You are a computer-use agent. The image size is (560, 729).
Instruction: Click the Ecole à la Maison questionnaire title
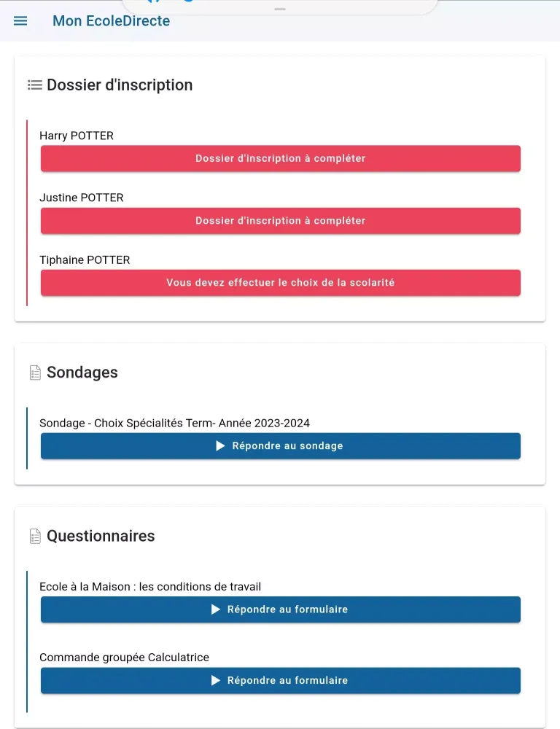pos(150,587)
